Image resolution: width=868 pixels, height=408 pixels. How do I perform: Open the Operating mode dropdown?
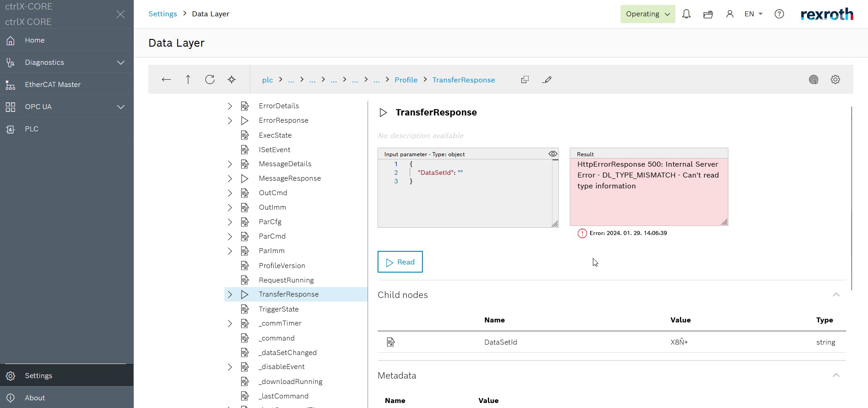click(648, 14)
